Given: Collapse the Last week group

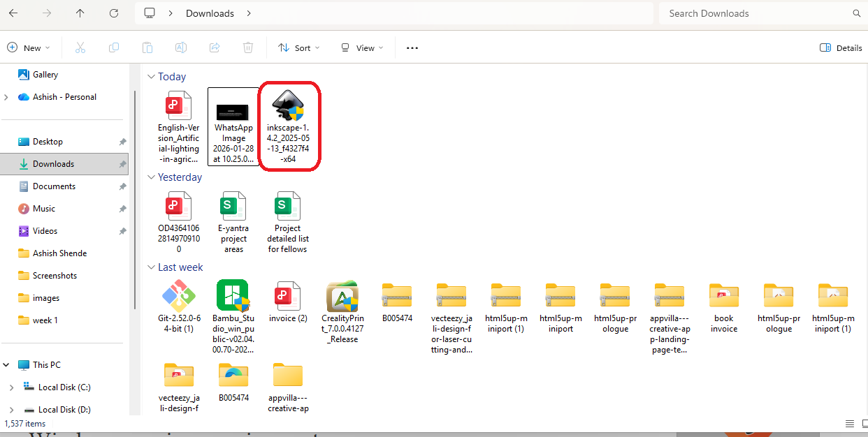Looking at the screenshot, I should click(x=151, y=267).
